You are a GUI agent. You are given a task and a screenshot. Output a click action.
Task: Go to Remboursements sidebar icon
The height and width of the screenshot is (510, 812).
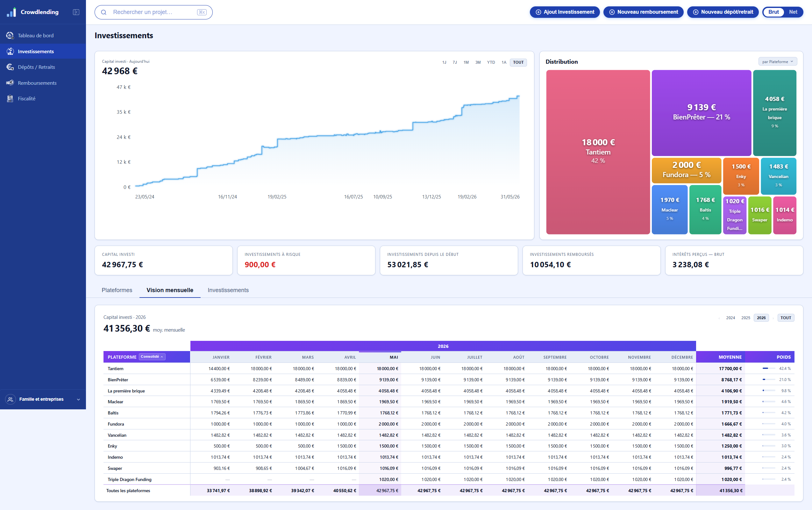pos(10,83)
